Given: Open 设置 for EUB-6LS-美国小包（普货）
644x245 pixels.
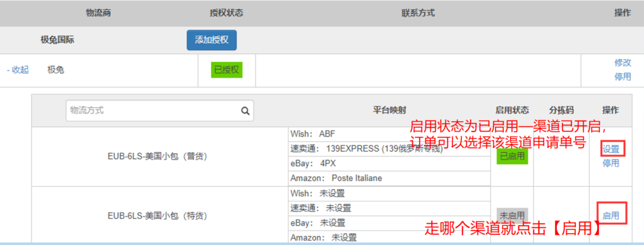Looking at the screenshot, I should (x=611, y=148).
